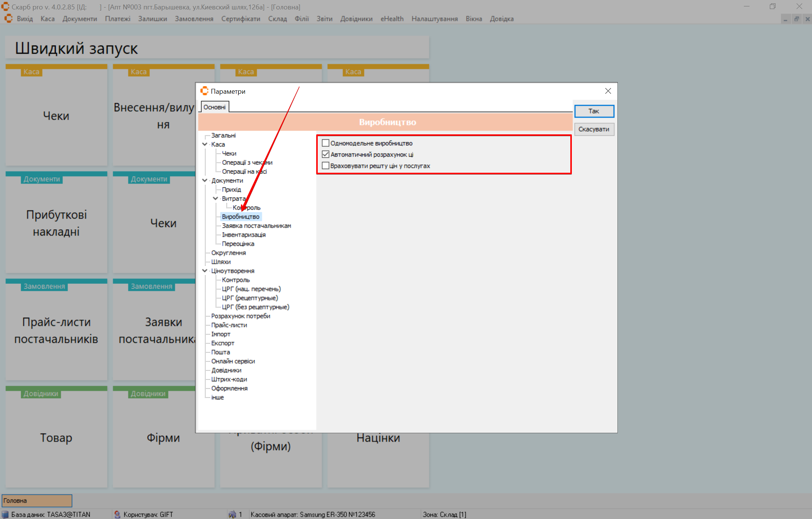Collapse the Ціноутворення tree node
812x519 pixels.
[205, 271]
